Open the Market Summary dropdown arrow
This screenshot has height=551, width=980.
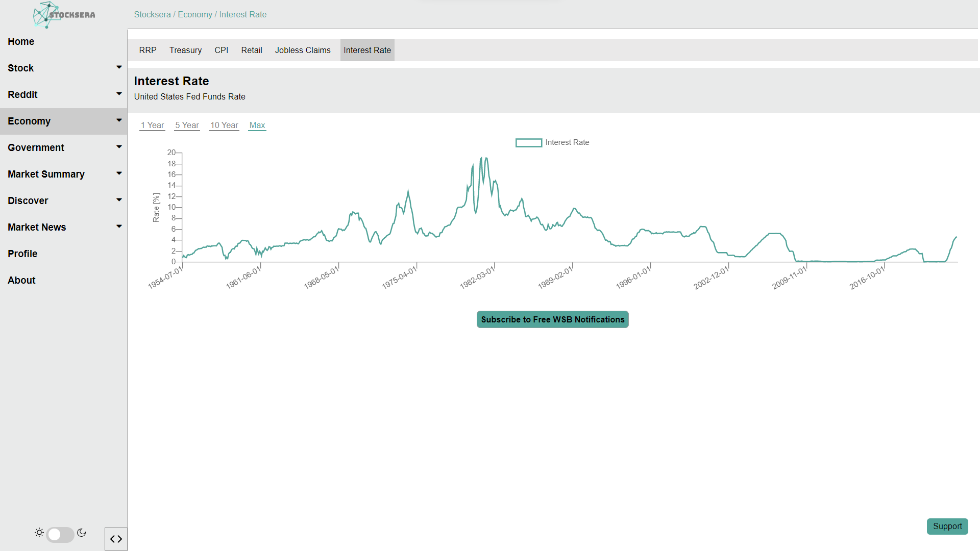[x=119, y=173]
